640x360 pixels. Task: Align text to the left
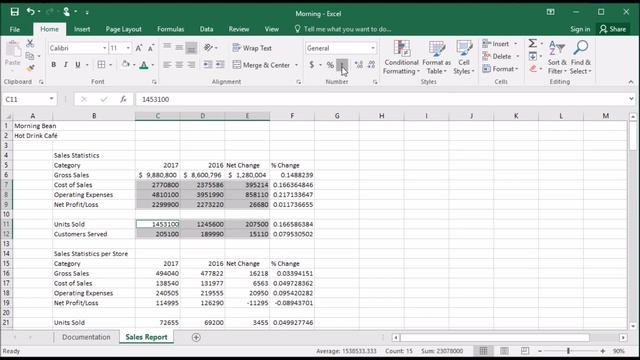tap(167, 64)
